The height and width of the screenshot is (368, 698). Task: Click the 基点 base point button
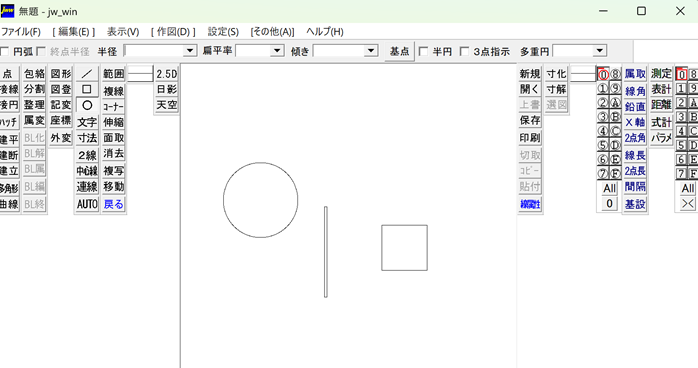tap(400, 52)
